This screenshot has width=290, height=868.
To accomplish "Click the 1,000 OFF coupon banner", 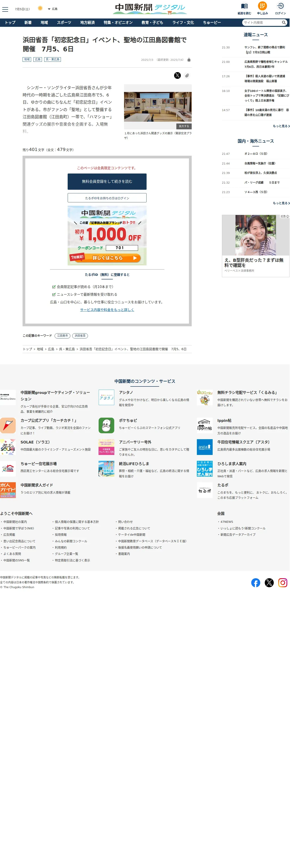I will click(x=107, y=235).
